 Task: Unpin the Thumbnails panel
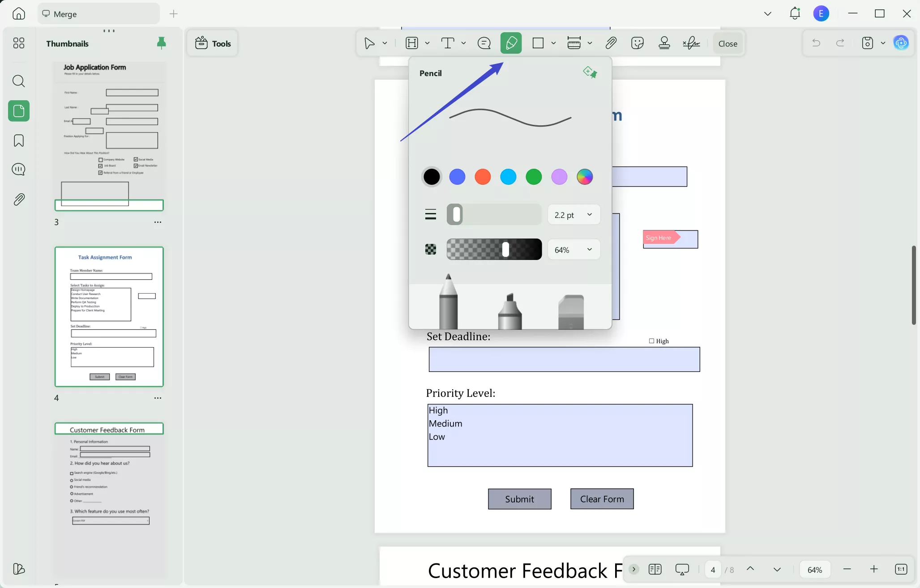161,43
